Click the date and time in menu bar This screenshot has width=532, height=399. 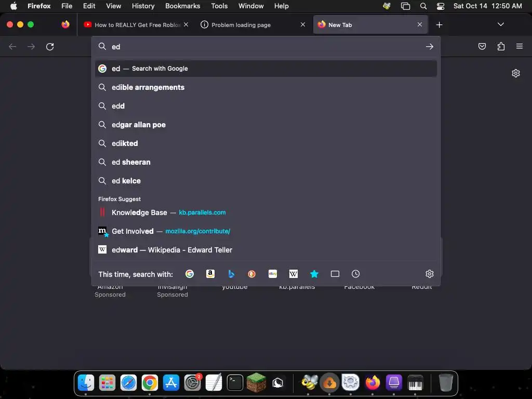click(487, 6)
